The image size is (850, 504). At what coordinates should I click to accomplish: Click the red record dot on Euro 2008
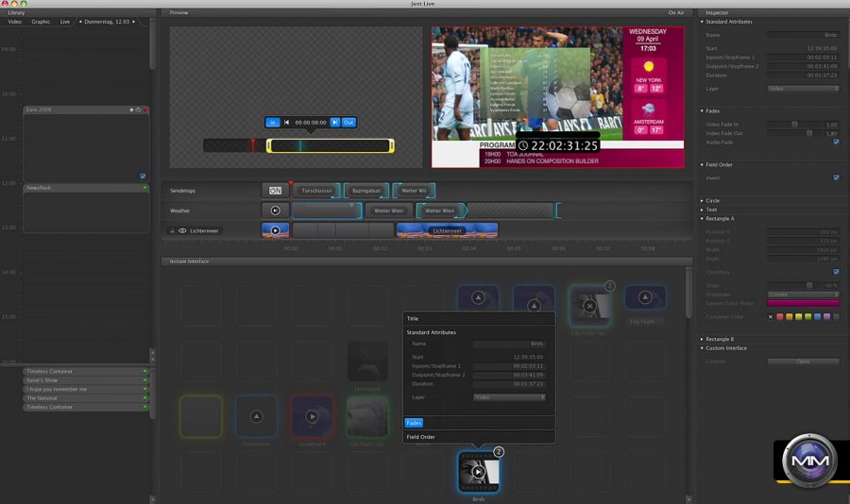point(145,109)
